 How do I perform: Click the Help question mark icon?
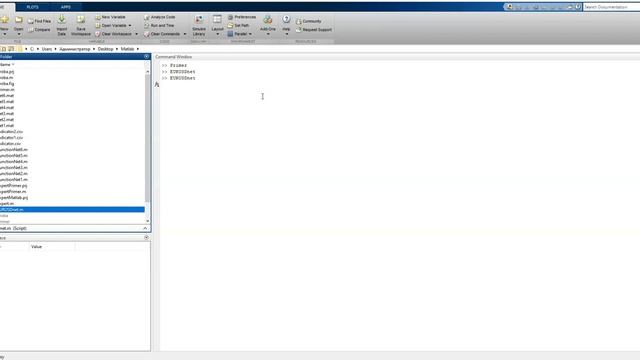pos(287,19)
